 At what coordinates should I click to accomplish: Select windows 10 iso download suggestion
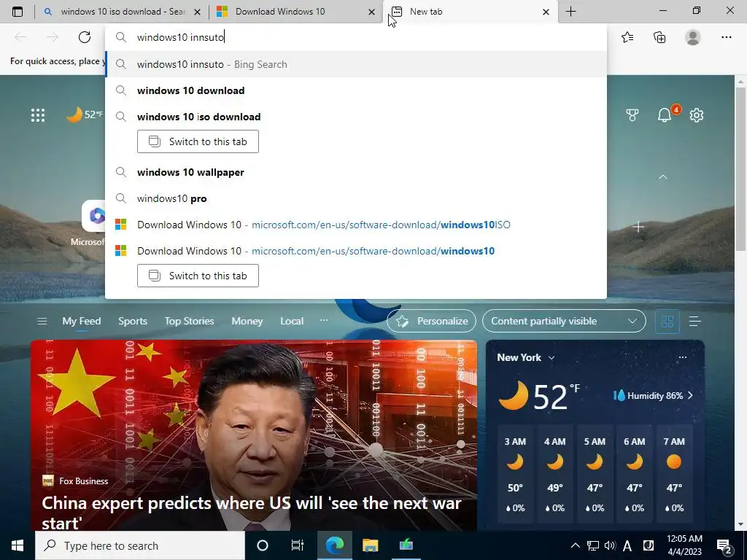[356, 117]
